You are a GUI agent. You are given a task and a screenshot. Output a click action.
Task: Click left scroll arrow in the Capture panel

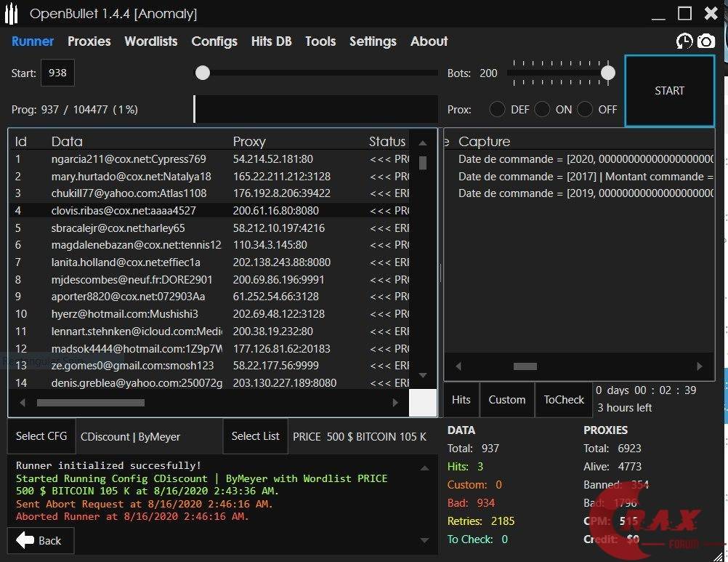tap(458, 366)
